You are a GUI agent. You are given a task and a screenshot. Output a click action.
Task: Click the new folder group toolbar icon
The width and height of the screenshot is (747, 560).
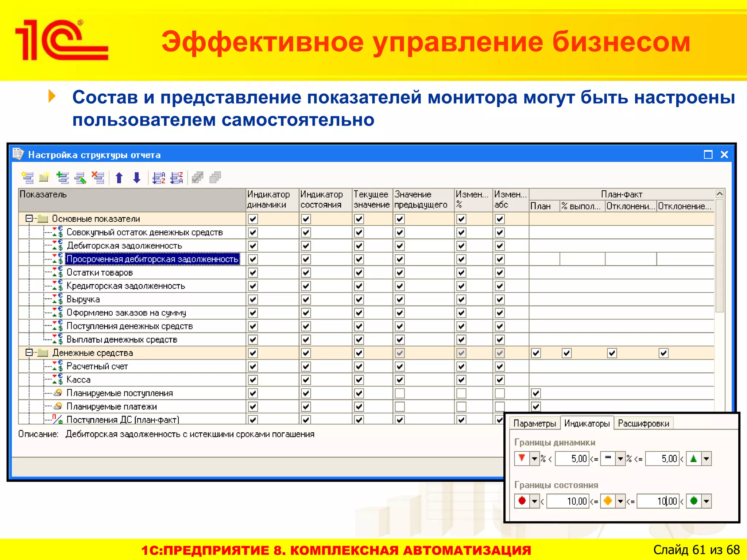click(x=44, y=177)
